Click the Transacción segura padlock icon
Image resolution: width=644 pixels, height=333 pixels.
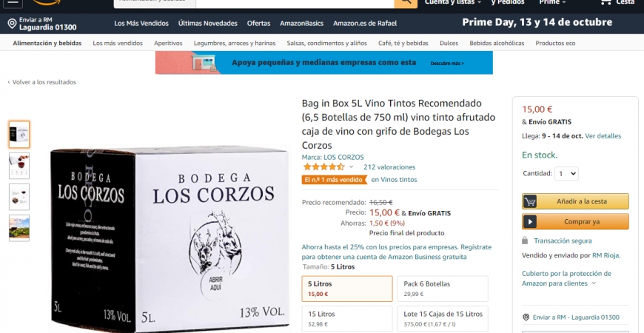525,240
